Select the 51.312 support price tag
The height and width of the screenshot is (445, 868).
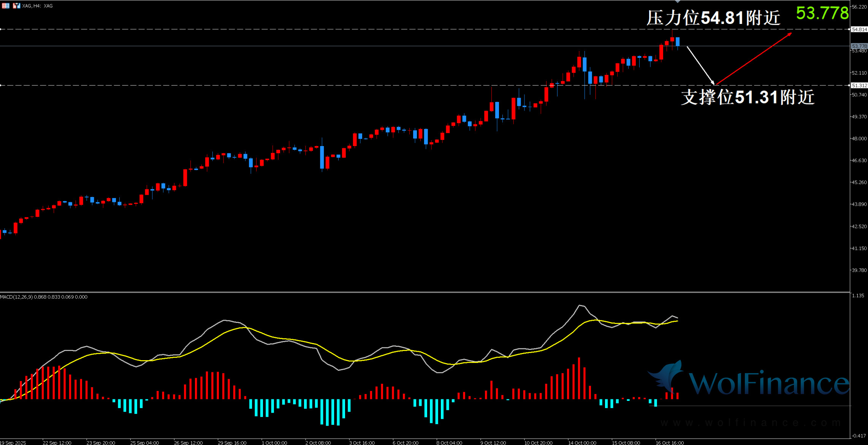coord(859,86)
